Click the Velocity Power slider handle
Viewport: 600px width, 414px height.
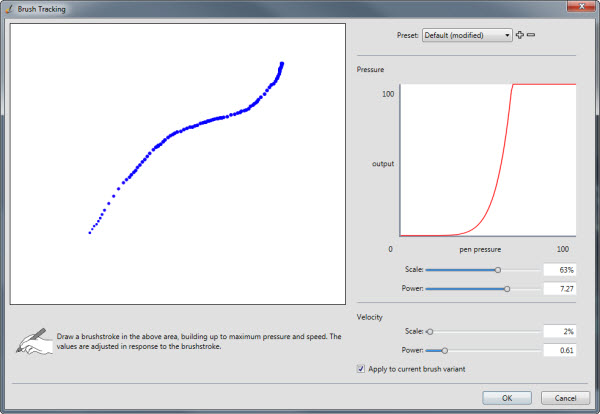[x=445, y=350]
